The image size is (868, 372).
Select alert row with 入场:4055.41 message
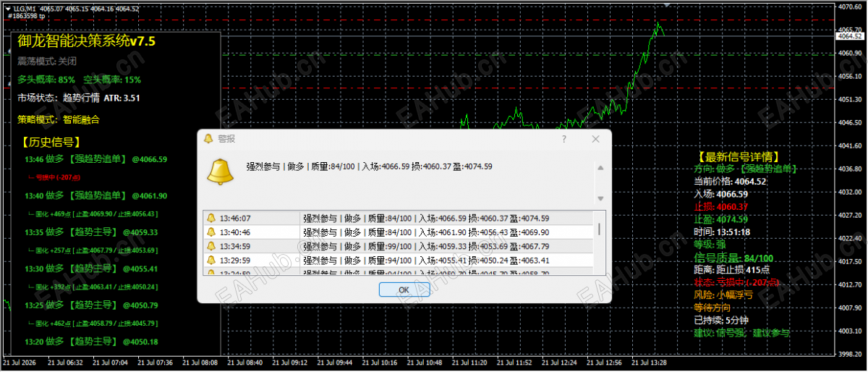[398, 261]
